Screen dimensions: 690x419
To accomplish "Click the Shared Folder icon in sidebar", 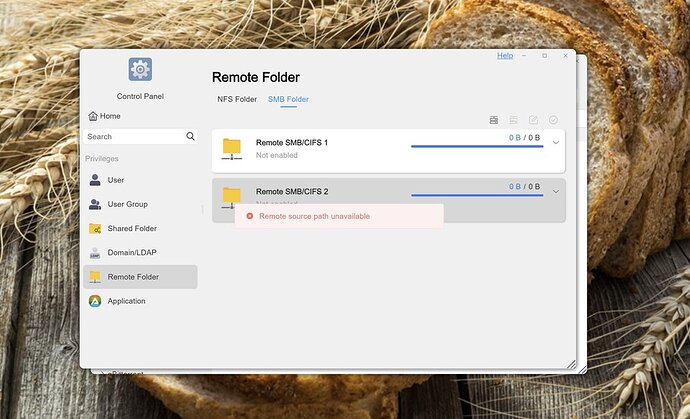I will pos(95,228).
